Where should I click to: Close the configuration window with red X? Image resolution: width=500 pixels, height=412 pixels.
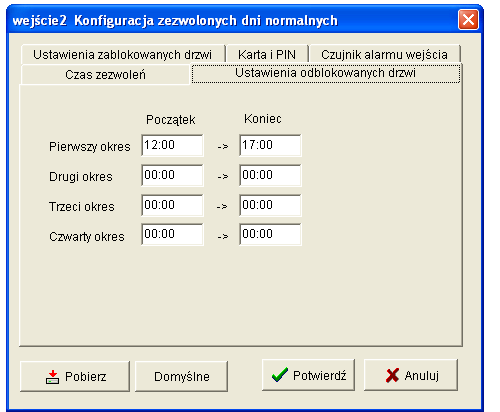point(468,20)
